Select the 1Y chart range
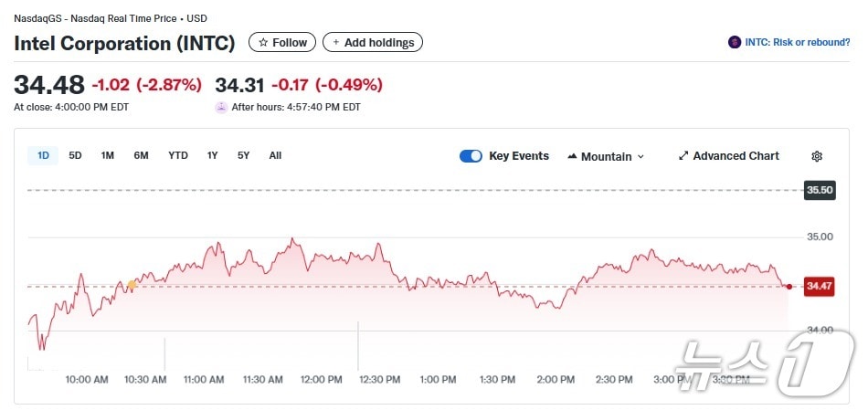Screen dimensions: 868x410 212,155
